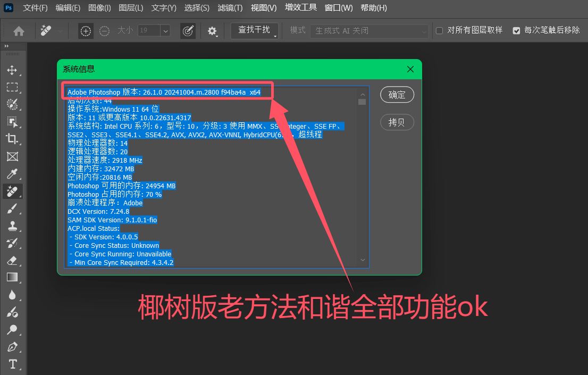Click the line DCX Version: 7.24.8
The width and height of the screenshot is (588, 375).
[x=98, y=211]
